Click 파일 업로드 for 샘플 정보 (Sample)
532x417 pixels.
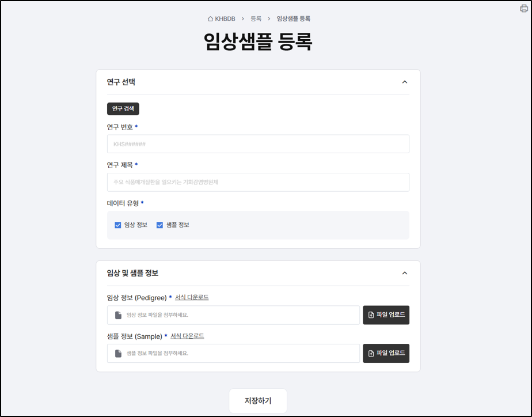point(386,353)
